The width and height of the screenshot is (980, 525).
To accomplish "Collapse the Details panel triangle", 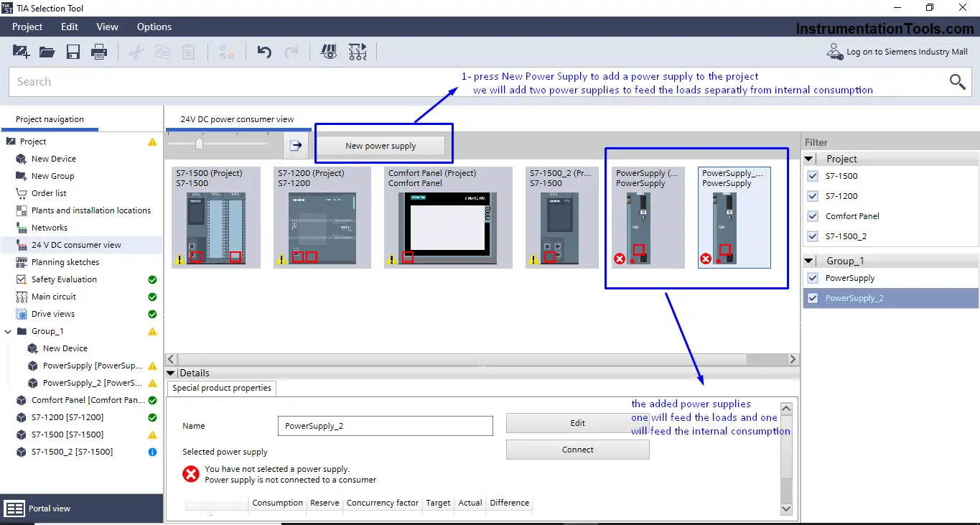I will coord(171,373).
